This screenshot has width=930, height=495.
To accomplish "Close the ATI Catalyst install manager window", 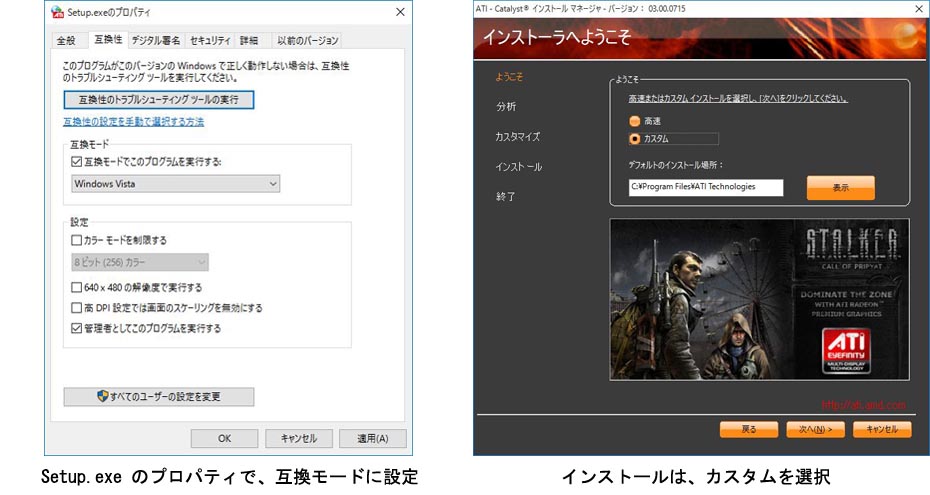I will 919,8.
